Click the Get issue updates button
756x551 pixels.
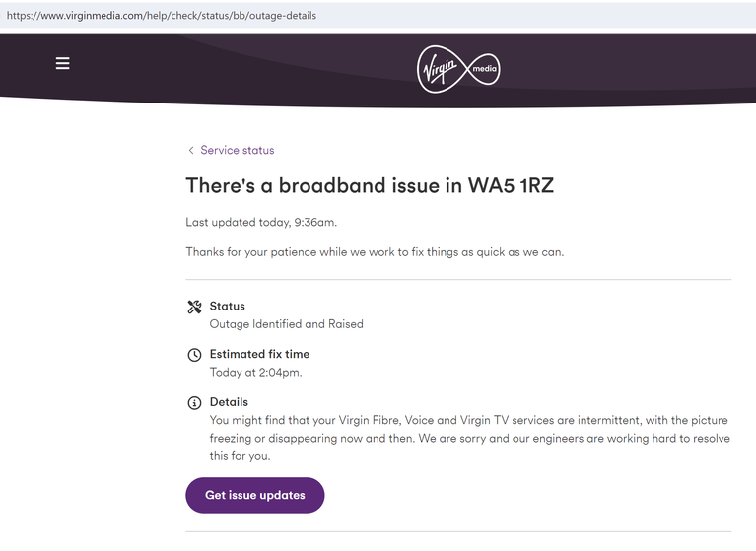click(255, 495)
